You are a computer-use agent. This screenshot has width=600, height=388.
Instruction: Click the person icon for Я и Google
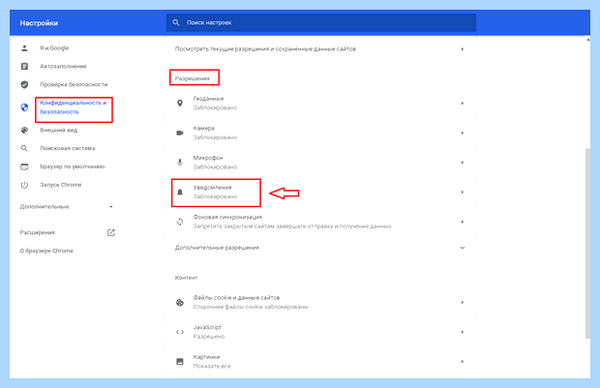pyautogui.click(x=24, y=48)
